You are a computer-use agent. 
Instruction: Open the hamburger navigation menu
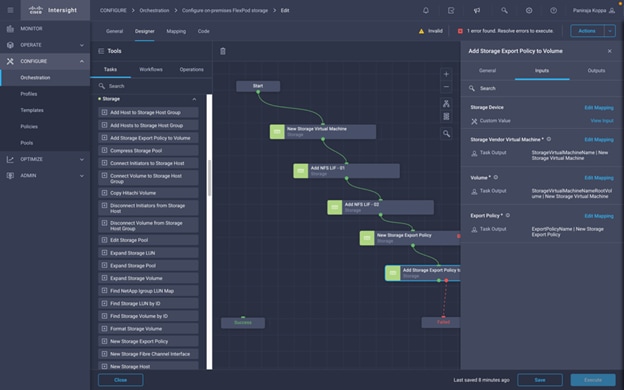[x=10, y=10]
